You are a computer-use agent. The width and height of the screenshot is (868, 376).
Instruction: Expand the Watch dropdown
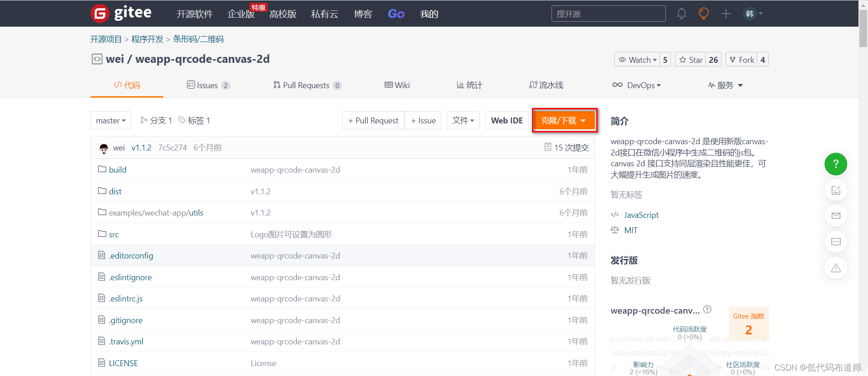[x=637, y=60]
